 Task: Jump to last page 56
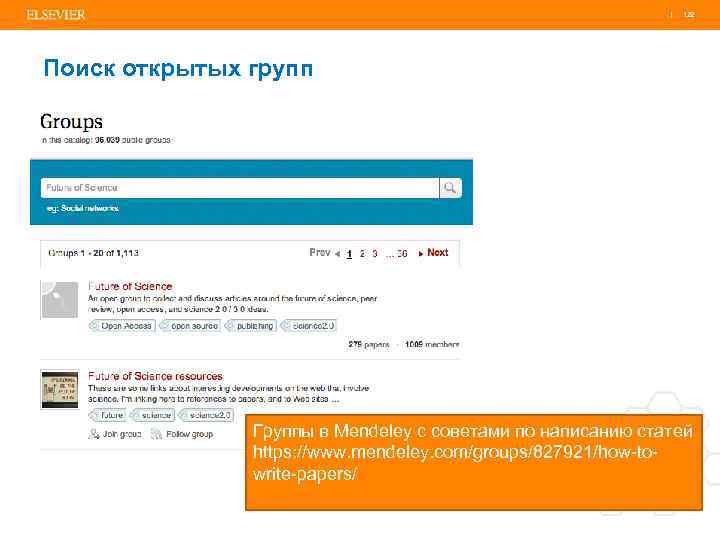coord(402,253)
